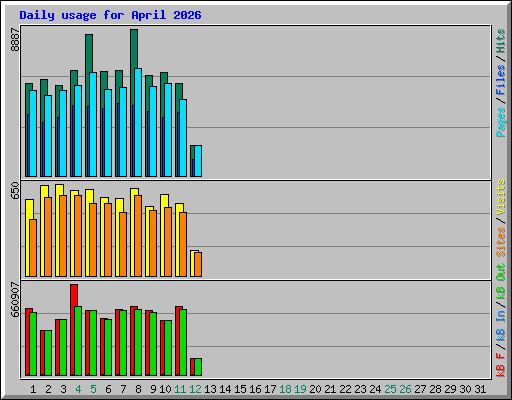Screen dimensions: 512x400
Task: Select the 8887 y-axis maximum value
Action: [x=15, y=40]
